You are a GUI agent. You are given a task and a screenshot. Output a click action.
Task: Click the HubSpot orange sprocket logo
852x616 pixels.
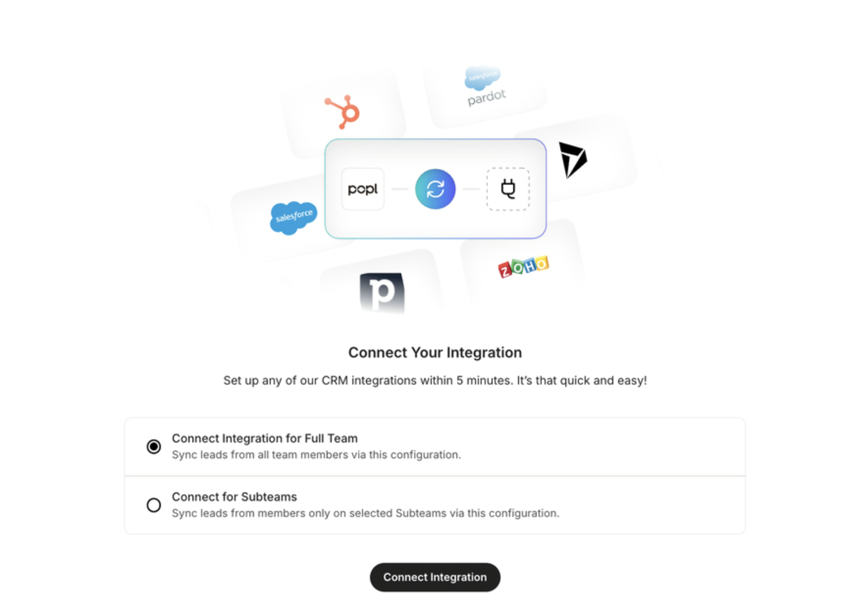[x=342, y=112]
